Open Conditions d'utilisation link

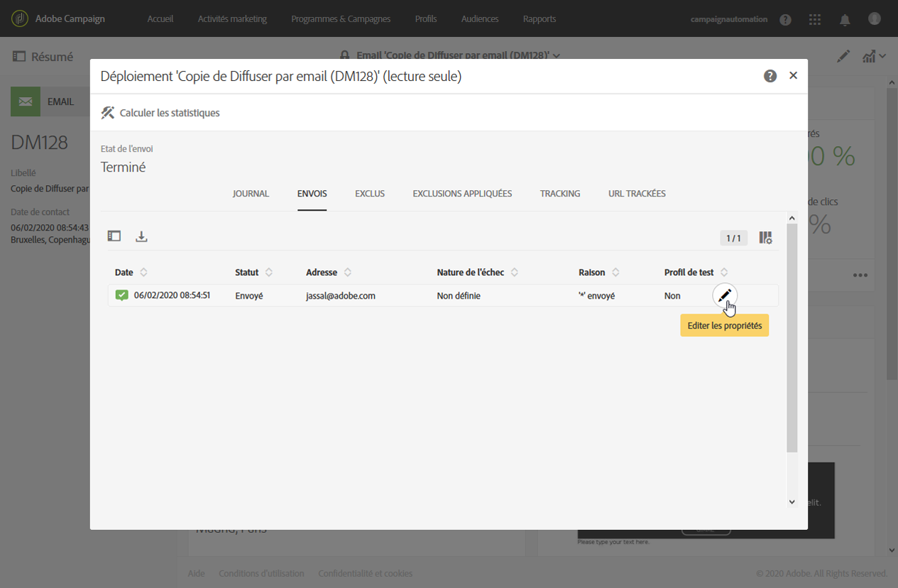pyautogui.click(x=261, y=573)
